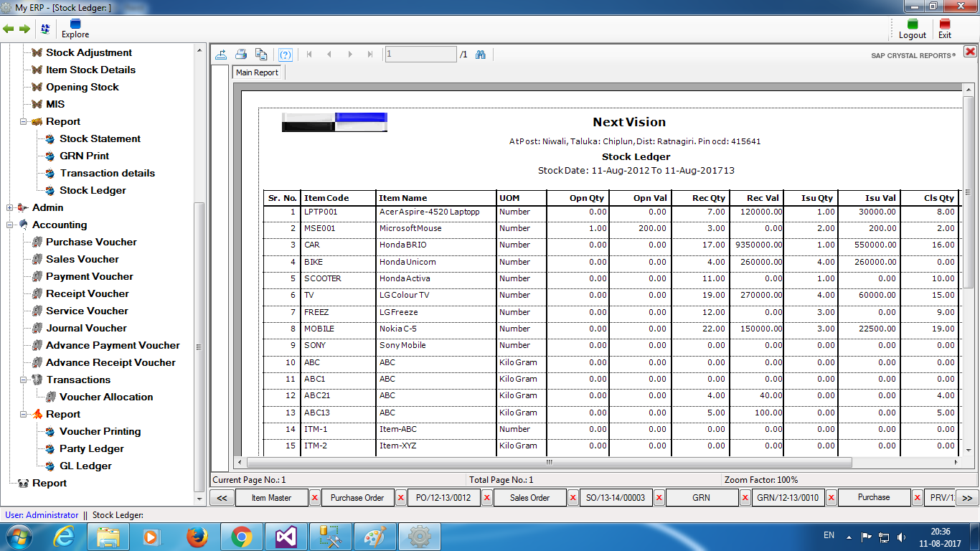Switch to the Purchase Order tab
This screenshot has height=551, width=980.
click(357, 498)
